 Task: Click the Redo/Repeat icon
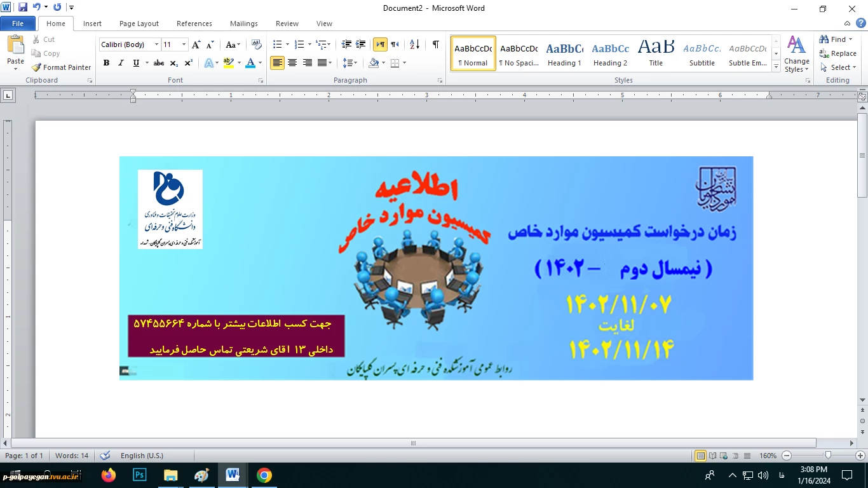tap(57, 8)
